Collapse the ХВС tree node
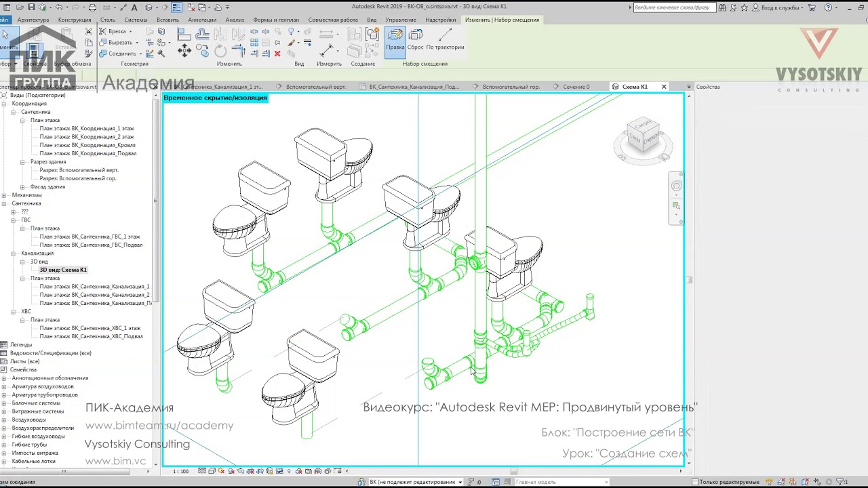 click(13, 312)
